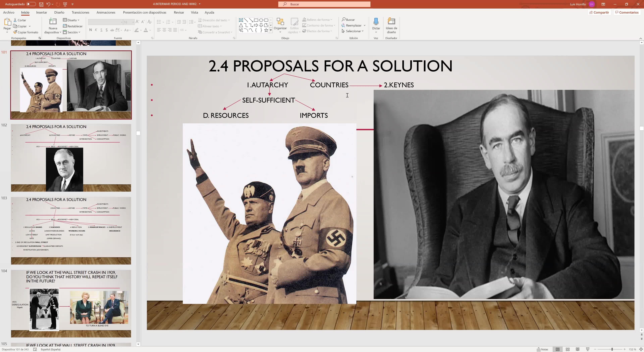Switch to reading view mode

coord(577,349)
